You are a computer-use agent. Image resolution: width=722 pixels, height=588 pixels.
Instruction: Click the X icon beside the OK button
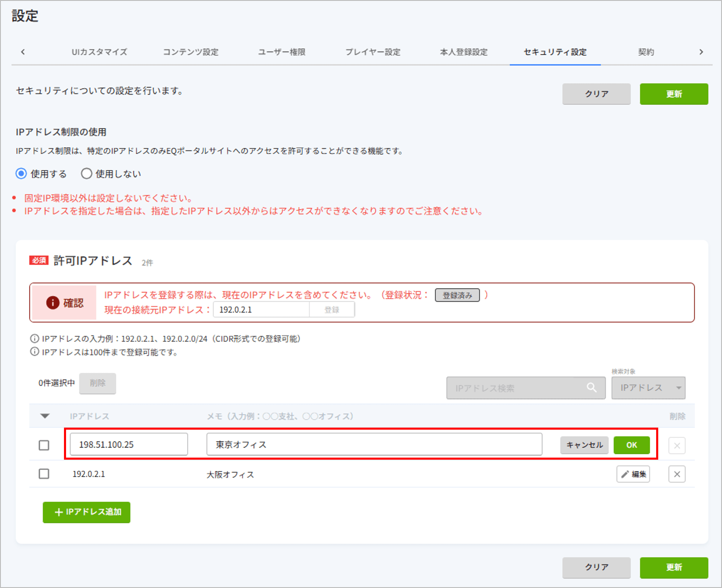coord(677,445)
